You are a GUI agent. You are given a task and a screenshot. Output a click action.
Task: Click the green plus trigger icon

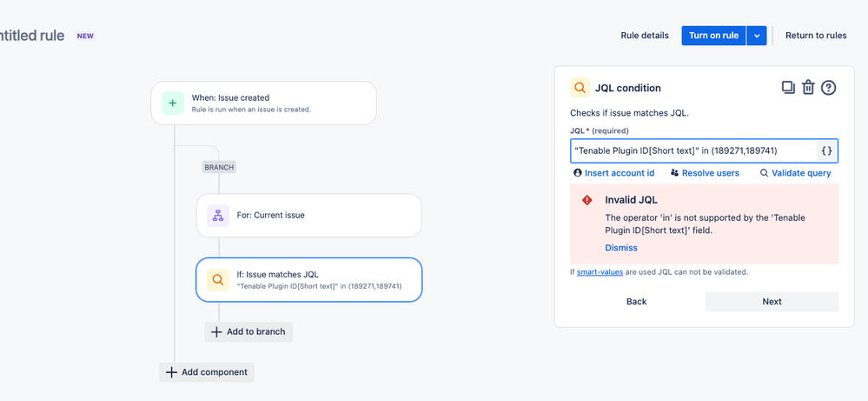(173, 103)
